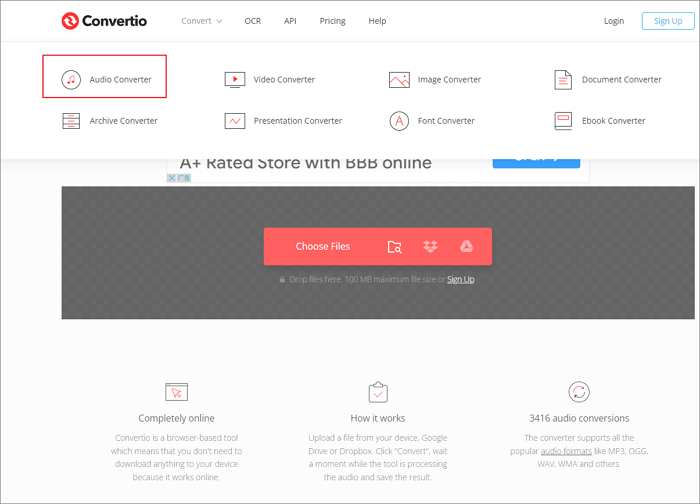The height and width of the screenshot is (504, 700).
Task: Click the blue ad button
Action: (536, 163)
